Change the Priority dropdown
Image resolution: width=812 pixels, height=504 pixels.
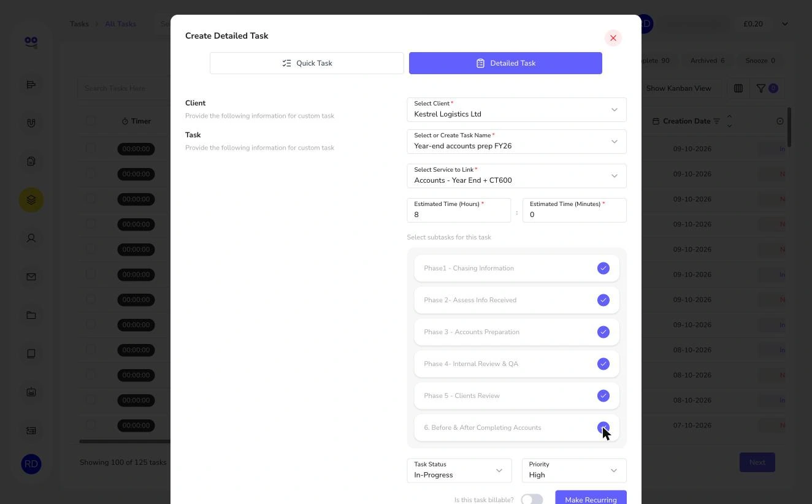(574, 470)
